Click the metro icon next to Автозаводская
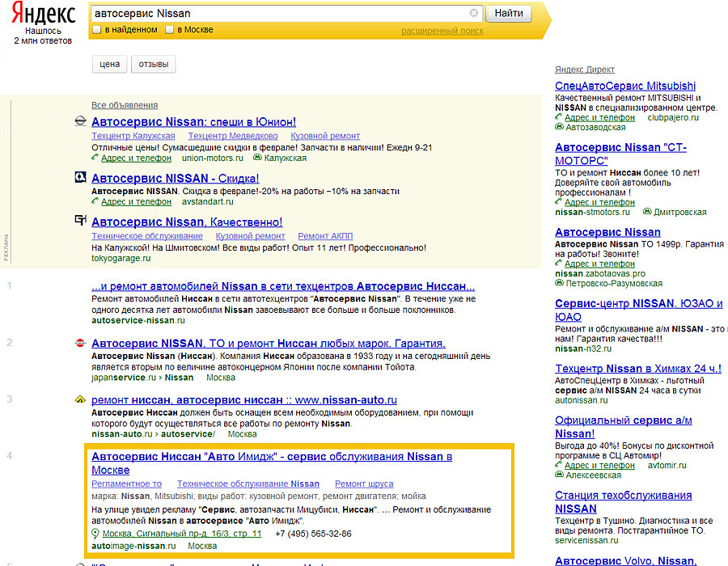Image resolution: width=728 pixels, height=566 pixels. tap(559, 127)
